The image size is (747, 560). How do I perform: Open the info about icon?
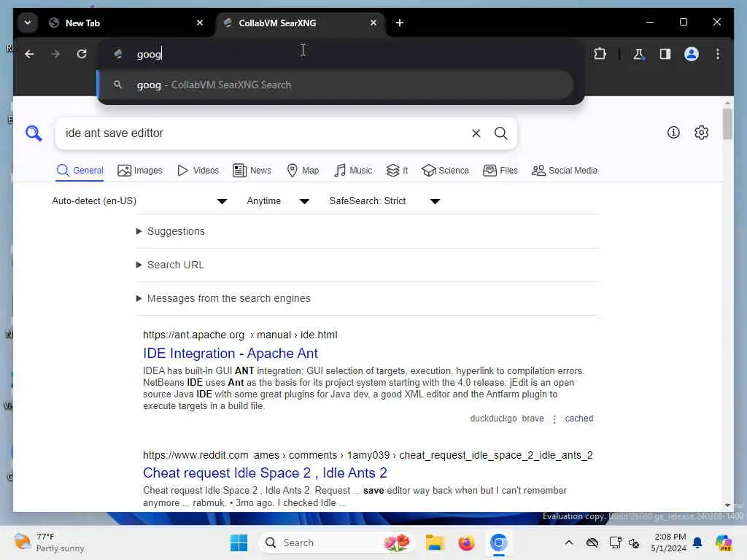[x=673, y=133]
